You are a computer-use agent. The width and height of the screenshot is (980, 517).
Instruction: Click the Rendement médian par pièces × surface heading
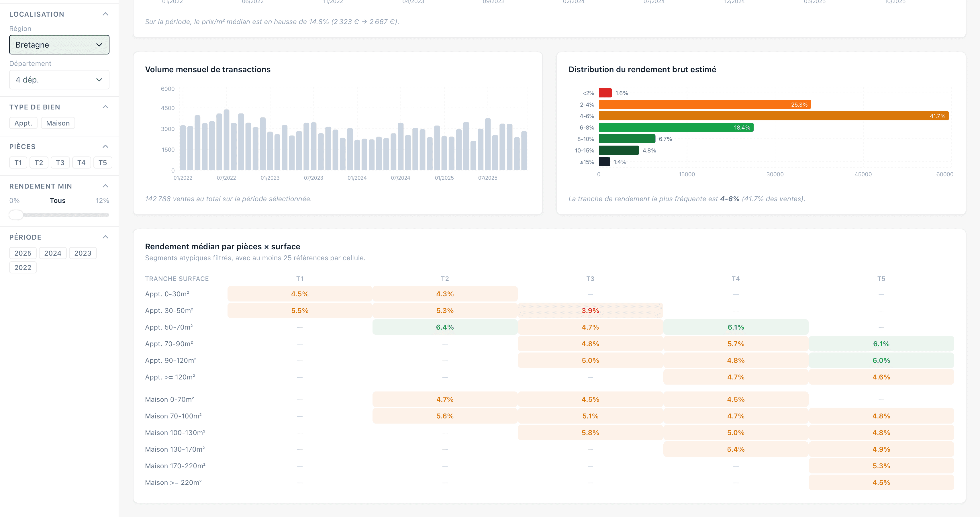pyautogui.click(x=223, y=246)
